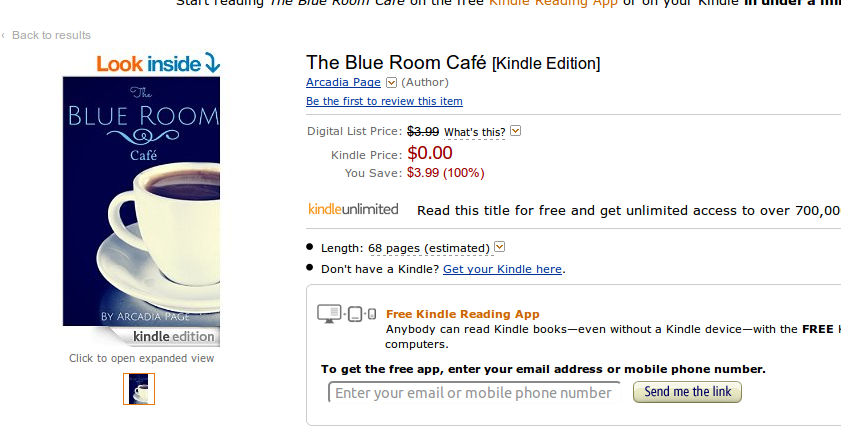Click the Free Kindle Reading App heading
The image size is (841, 431).
(x=463, y=313)
